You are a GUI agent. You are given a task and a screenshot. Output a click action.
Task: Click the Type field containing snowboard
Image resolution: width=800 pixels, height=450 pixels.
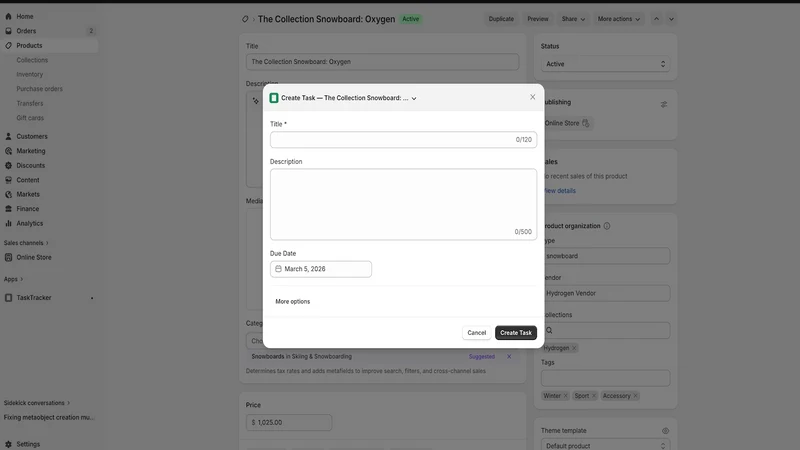pos(605,256)
